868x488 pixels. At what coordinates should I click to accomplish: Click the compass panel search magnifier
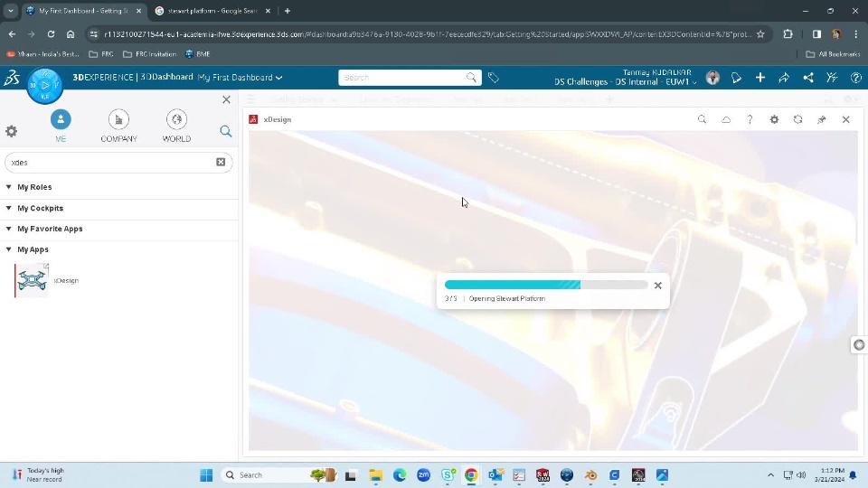point(225,131)
